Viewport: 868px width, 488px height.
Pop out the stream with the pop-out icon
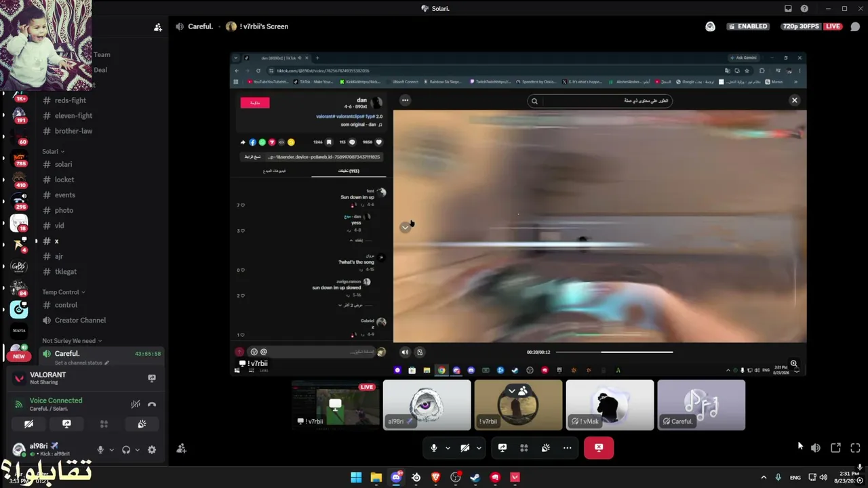click(835, 448)
